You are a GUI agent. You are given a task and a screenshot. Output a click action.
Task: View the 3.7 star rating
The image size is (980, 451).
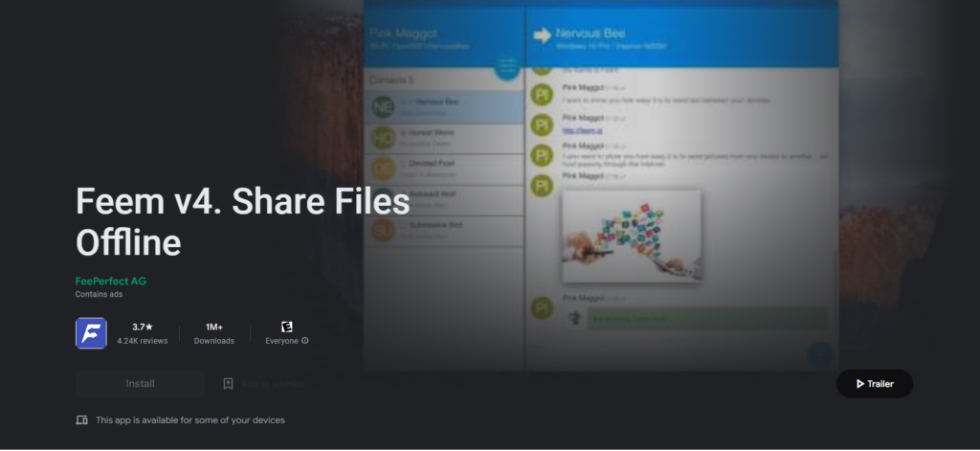click(143, 327)
